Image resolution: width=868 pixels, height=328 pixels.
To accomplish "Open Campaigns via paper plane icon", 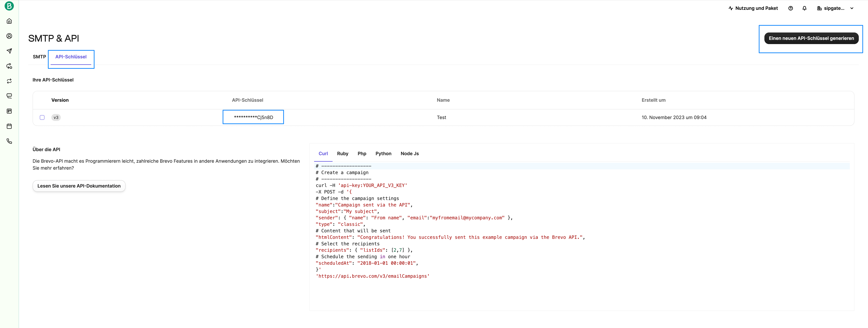I will pos(9,51).
